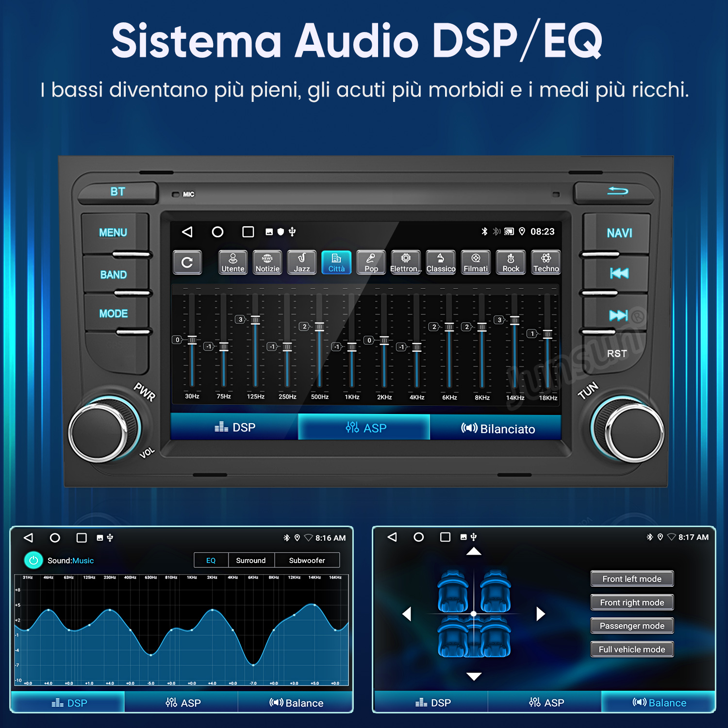The image size is (728, 728).
Task: Select the Filmati EQ preset
Action: [x=476, y=263]
